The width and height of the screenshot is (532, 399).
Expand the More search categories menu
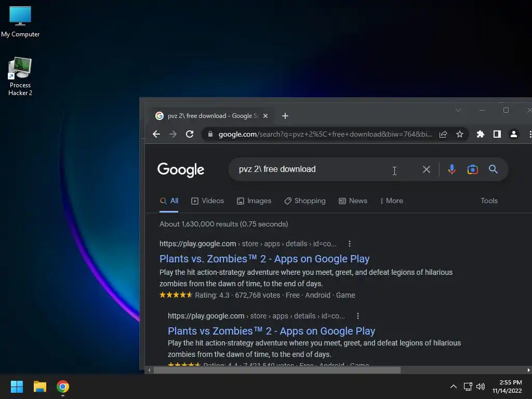coord(392,201)
